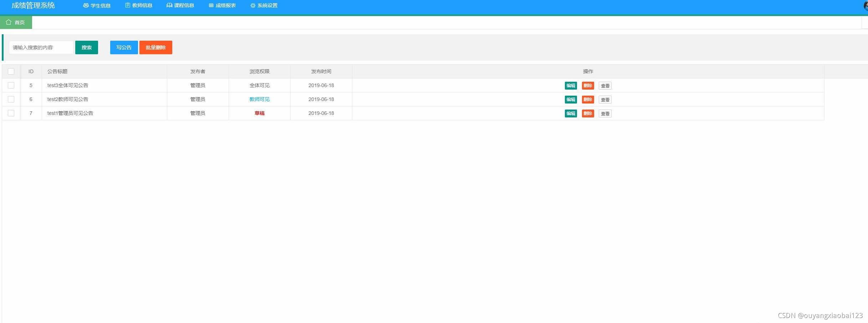Open the 成绩报表 menu

222,6
